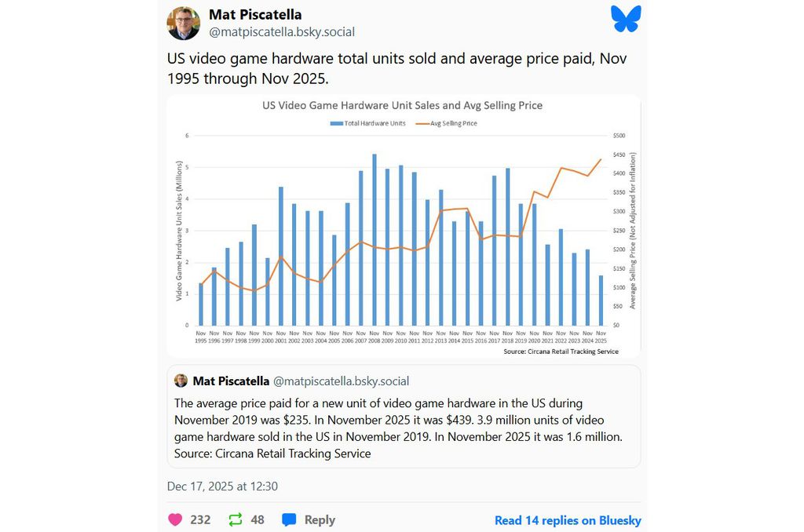Click the 232 likes count
The height and width of the screenshot is (532, 804).
200,519
